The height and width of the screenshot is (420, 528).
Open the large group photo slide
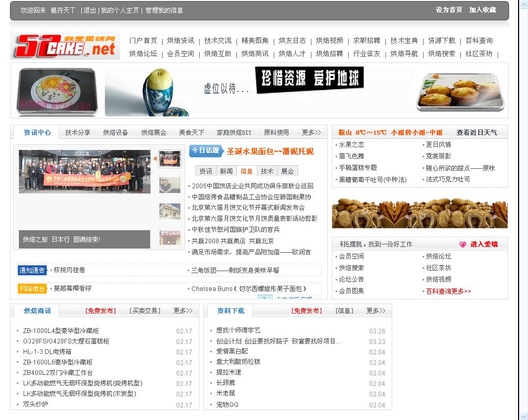[84, 171]
